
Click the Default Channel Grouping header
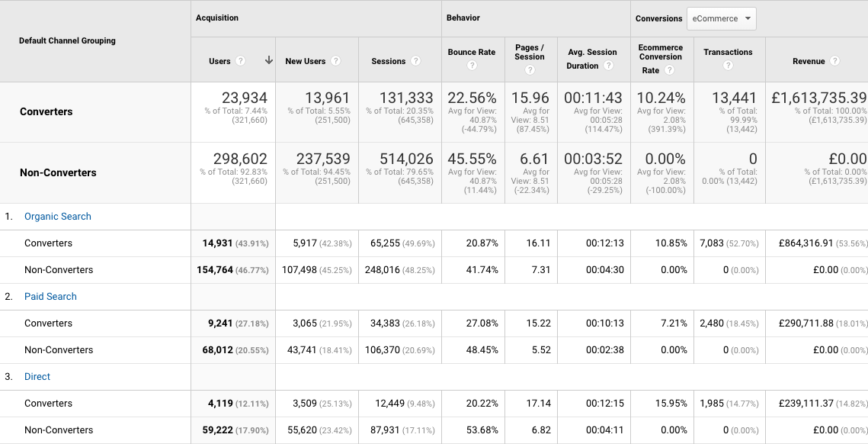[x=68, y=40]
